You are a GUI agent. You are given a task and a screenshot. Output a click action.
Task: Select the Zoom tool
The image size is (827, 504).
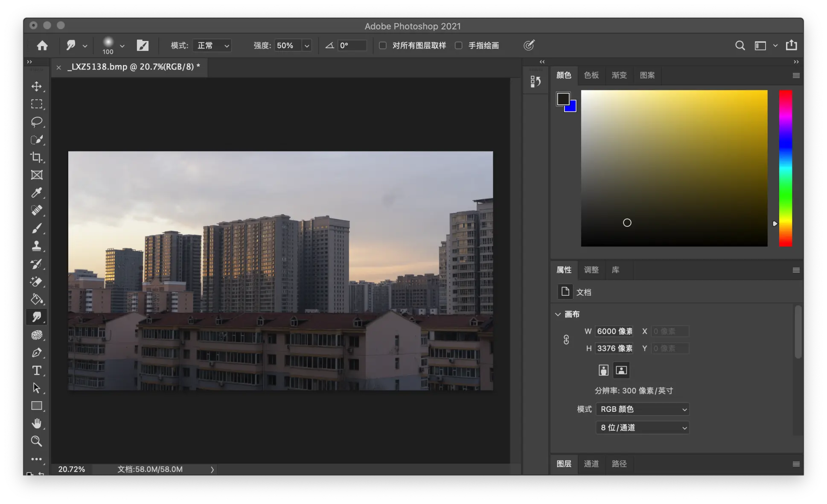(x=37, y=441)
